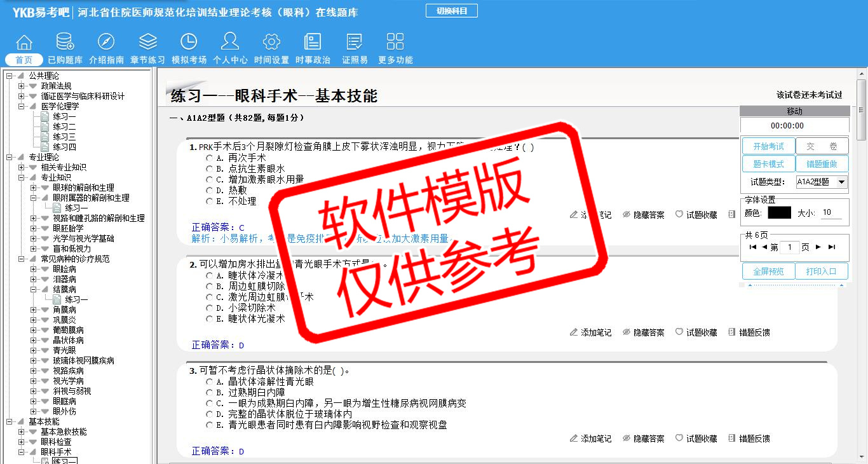This screenshot has width=868, height=464.
Task: Open 章节练习 layers icon
Action: pos(147,43)
